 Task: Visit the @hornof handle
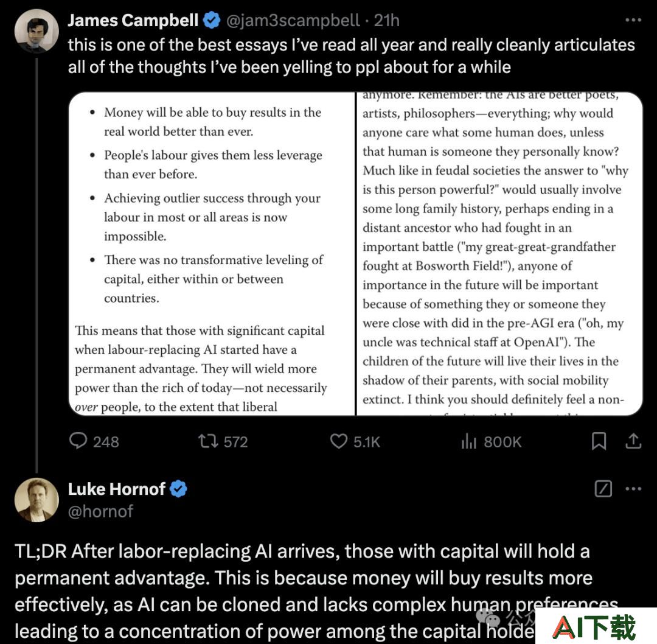pos(100,511)
